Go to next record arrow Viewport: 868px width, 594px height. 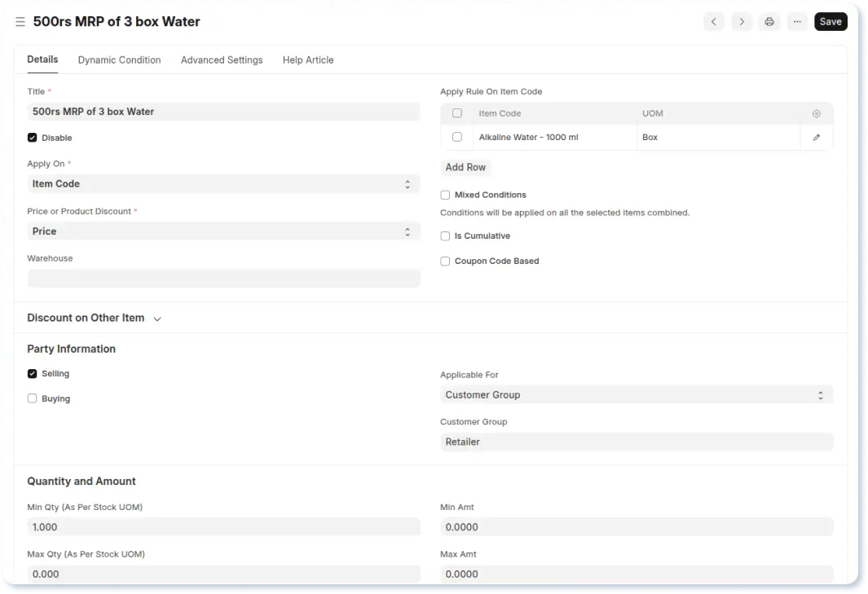coord(741,22)
